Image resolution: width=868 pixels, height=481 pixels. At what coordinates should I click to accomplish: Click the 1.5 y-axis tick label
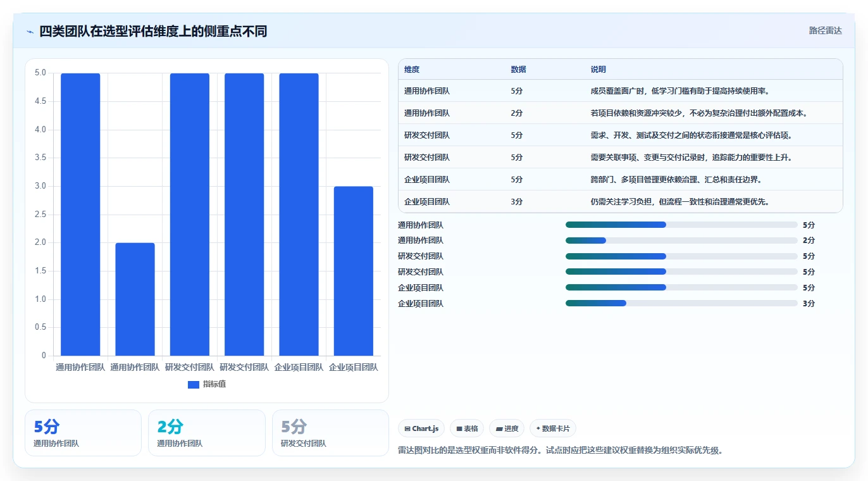[x=40, y=271]
